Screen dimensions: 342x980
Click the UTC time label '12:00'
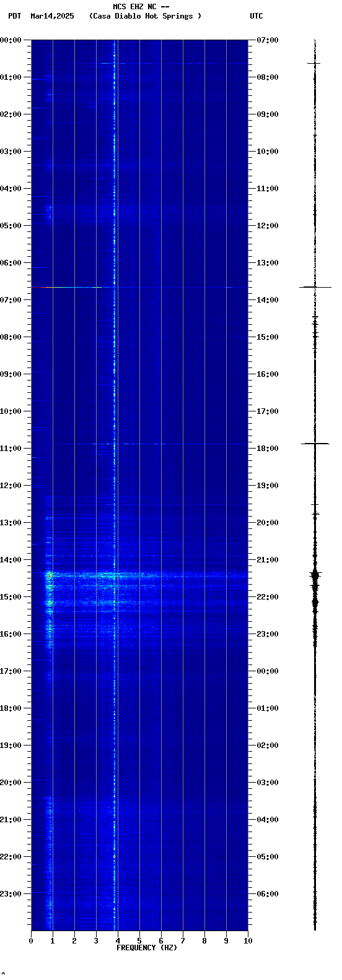[268, 226]
